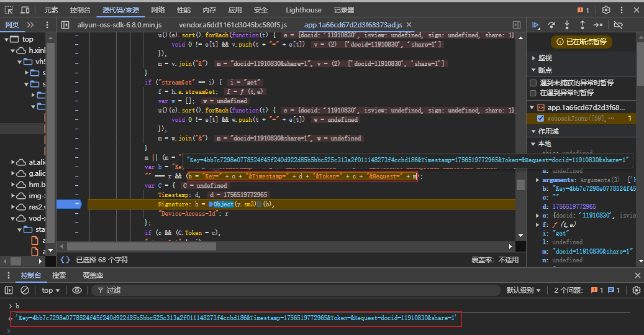Open the drawer three-dot menu
The image size is (644, 335).
tap(9, 275)
